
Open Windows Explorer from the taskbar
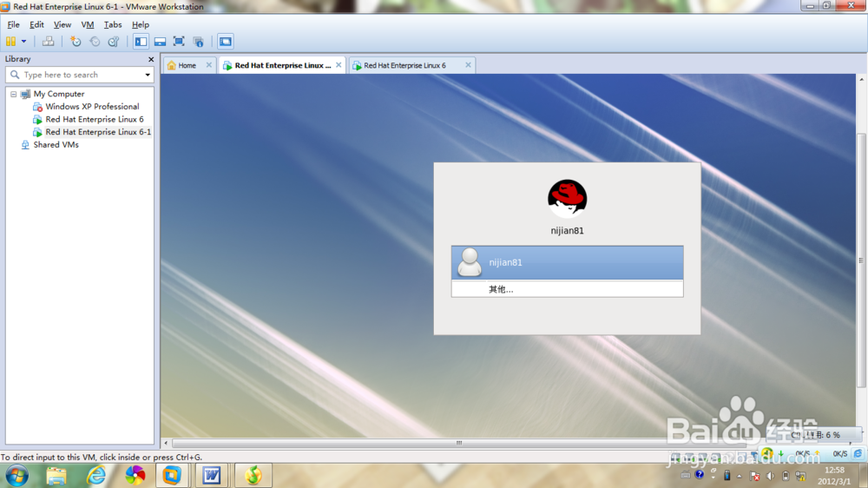(56, 476)
